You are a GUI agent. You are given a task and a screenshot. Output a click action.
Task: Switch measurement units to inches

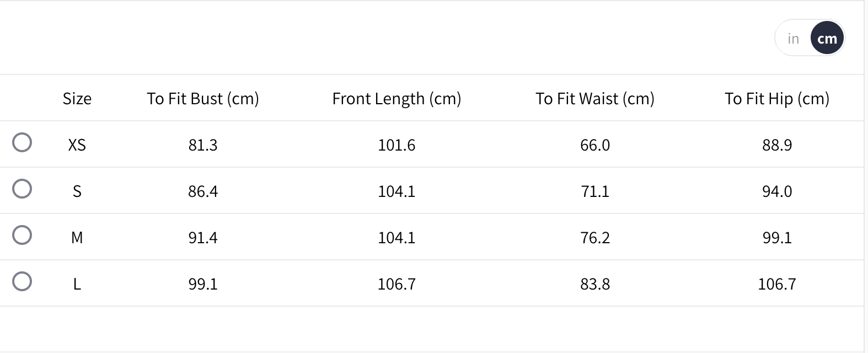tap(793, 39)
